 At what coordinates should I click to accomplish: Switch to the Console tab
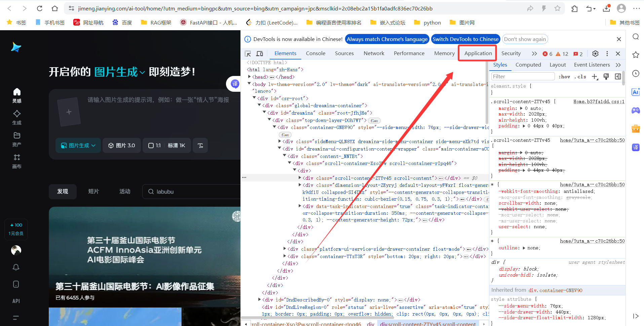[x=315, y=53]
